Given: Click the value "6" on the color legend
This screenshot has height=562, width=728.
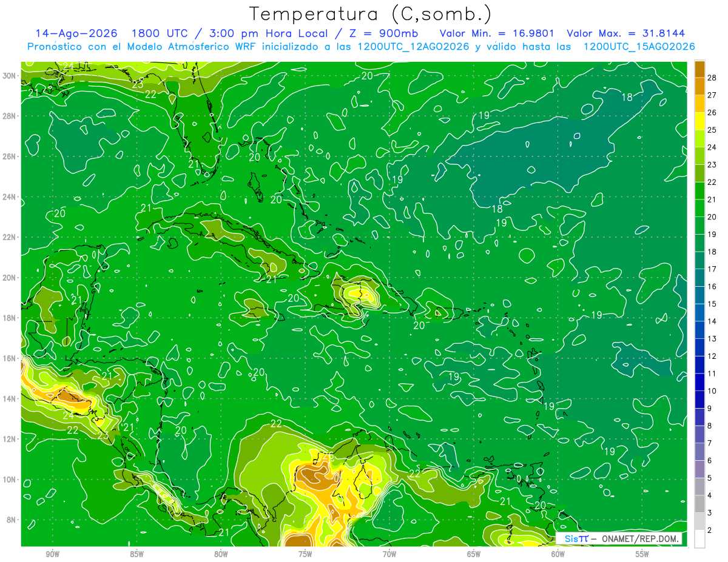Looking at the screenshot, I should point(709,461).
